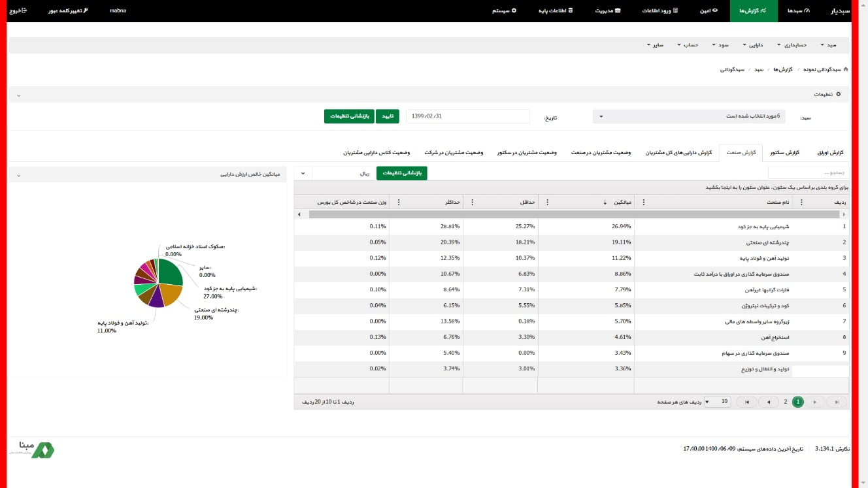
Task: Click the date field showing 1399/02/31
Action: (467, 116)
